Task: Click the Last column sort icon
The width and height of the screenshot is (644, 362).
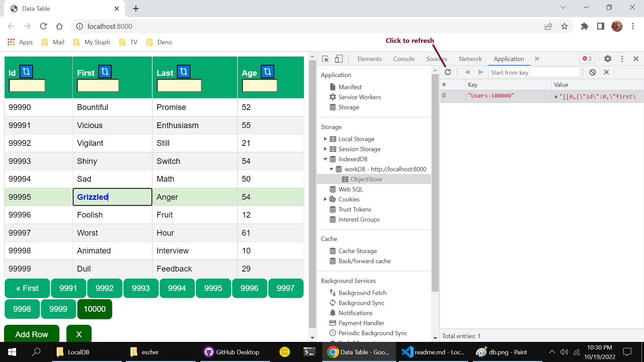Action: [183, 72]
